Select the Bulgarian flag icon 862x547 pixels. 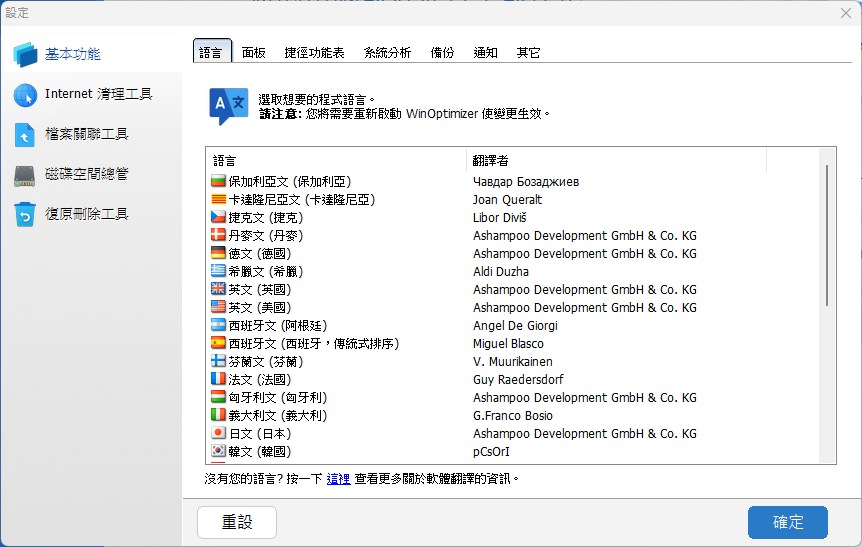pos(218,180)
